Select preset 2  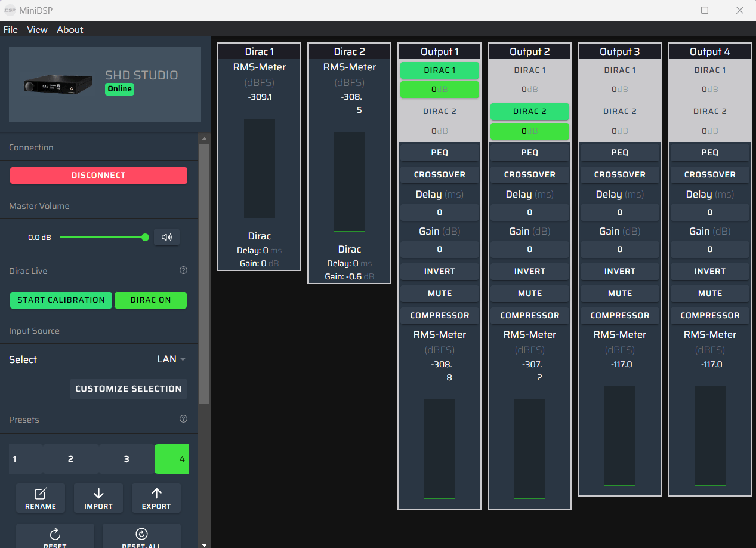pyautogui.click(x=70, y=459)
